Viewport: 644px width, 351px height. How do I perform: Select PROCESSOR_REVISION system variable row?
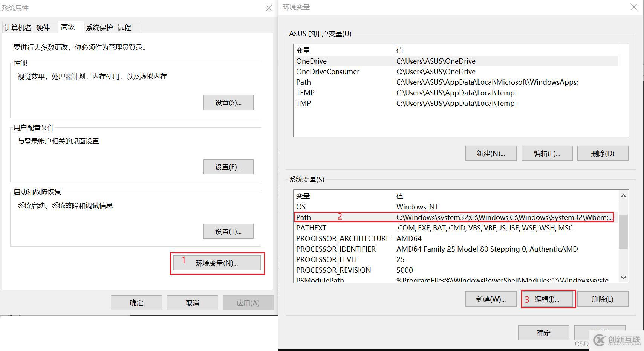[456, 270]
